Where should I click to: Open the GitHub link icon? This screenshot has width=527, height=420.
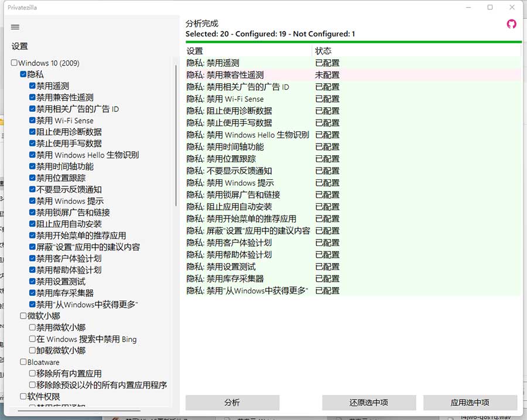(x=511, y=24)
